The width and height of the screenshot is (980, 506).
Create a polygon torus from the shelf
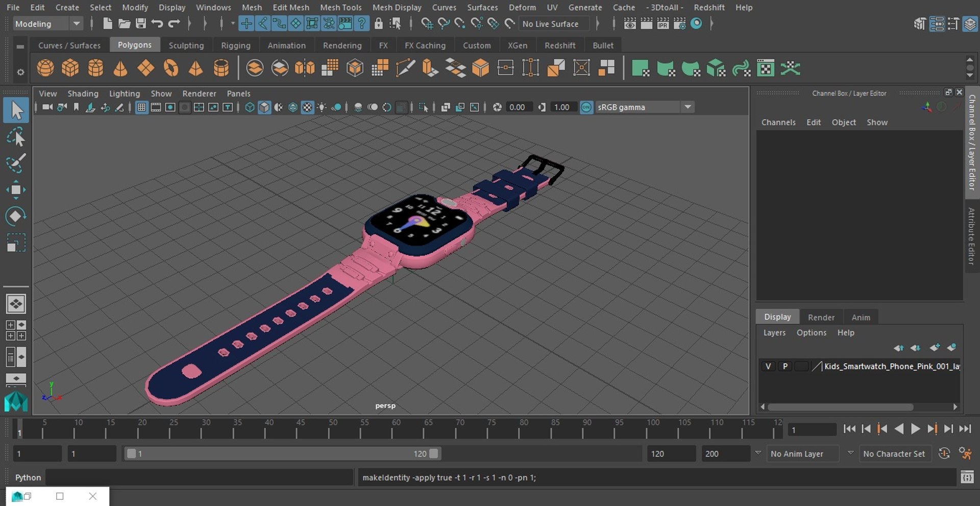coord(171,68)
